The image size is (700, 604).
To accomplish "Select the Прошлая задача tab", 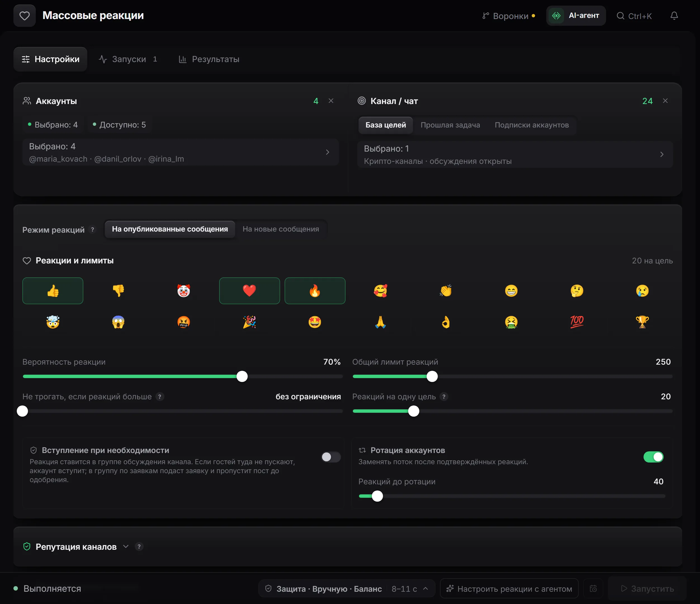I will (450, 125).
